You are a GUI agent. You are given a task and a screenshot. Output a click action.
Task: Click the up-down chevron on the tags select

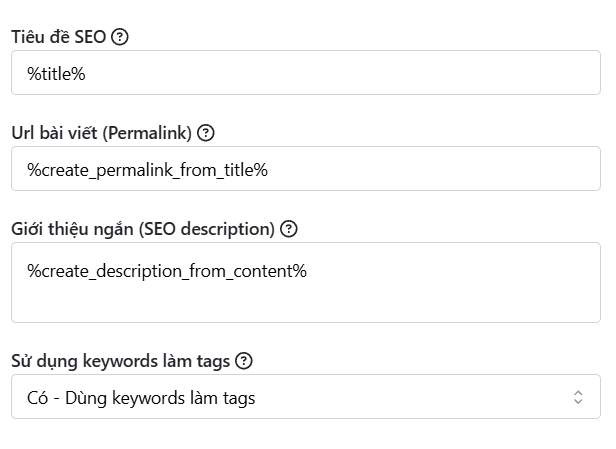point(578,397)
